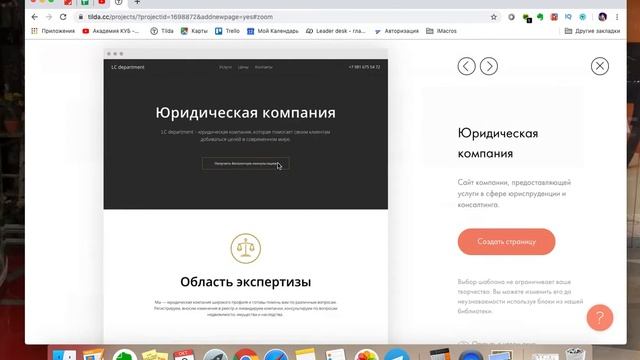Bookmark this page with the star icon
Screen dimensions: 640x360
pyautogui.click(x=494, y=17)
